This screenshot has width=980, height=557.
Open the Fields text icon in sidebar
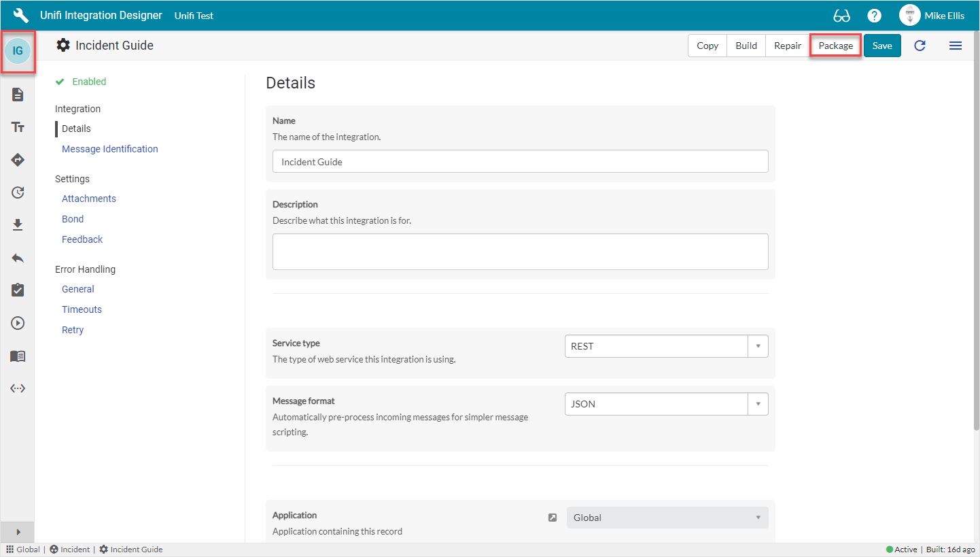click(18, 127)
